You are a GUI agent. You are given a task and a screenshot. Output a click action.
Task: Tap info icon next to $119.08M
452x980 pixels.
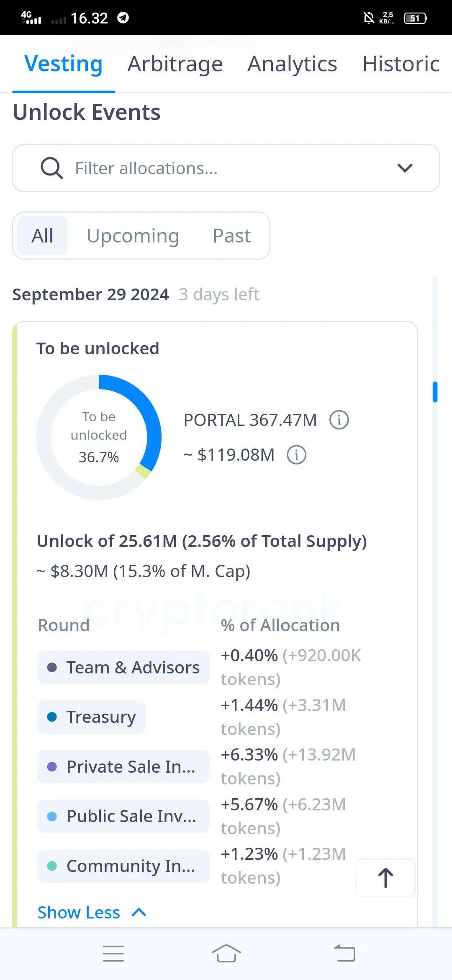(296, 454)
